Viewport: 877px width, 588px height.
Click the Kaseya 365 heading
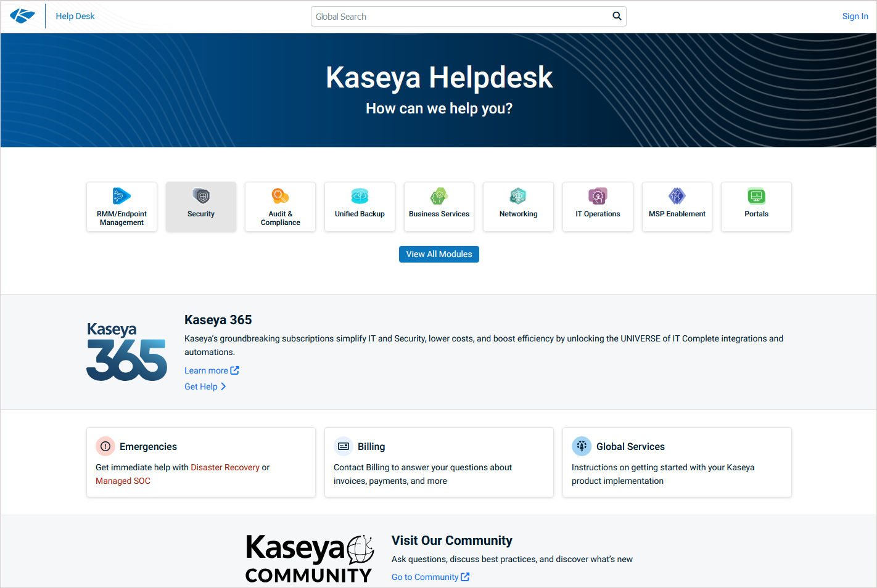(x=218, y=320)
